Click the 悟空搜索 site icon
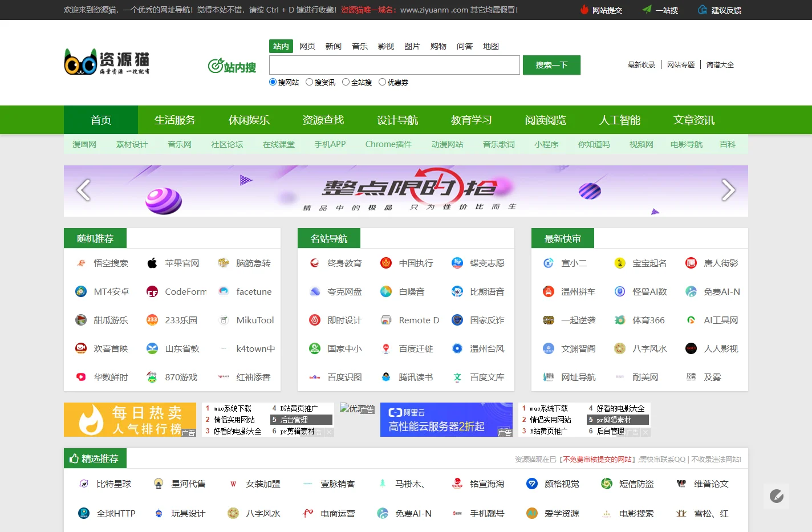Image resolution: width=812 pixels, height=532 pixels. coord(81,263)
